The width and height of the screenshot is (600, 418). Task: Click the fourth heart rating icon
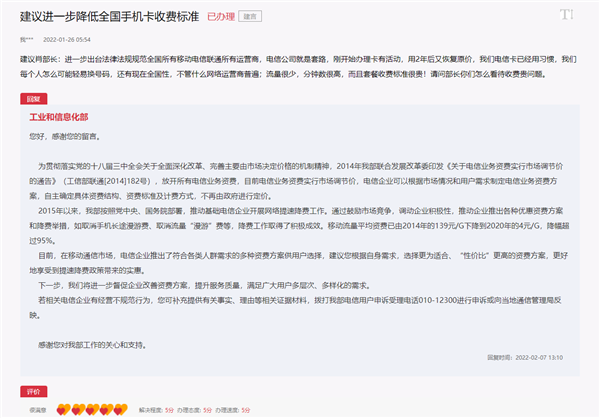[106, 410]
